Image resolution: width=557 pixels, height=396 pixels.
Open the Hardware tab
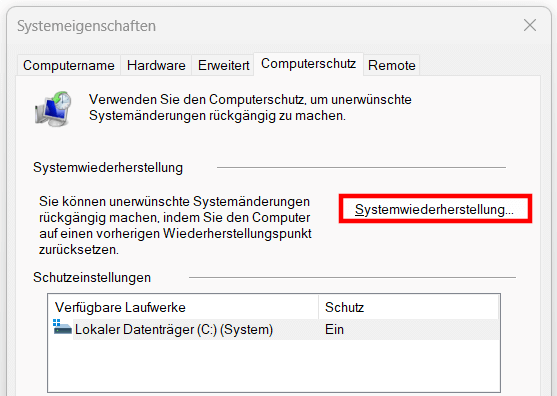tap(156, 65)
